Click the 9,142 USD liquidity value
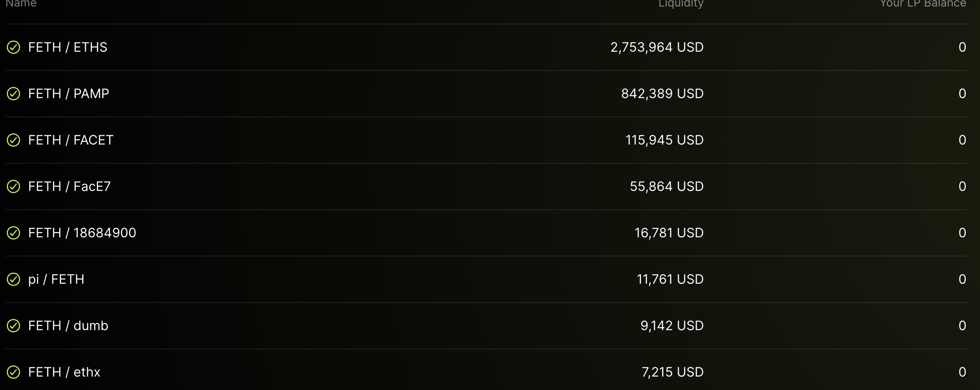This screenshot has width=980, height=390. click(x=672, y=326)
